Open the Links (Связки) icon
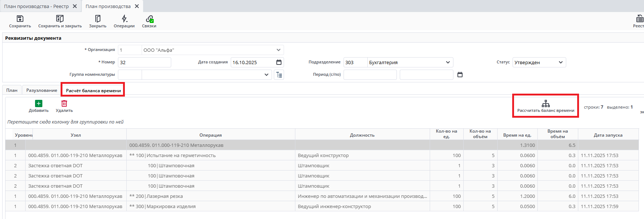The width and height of the screenshot is (644, 219). [149, 19]
